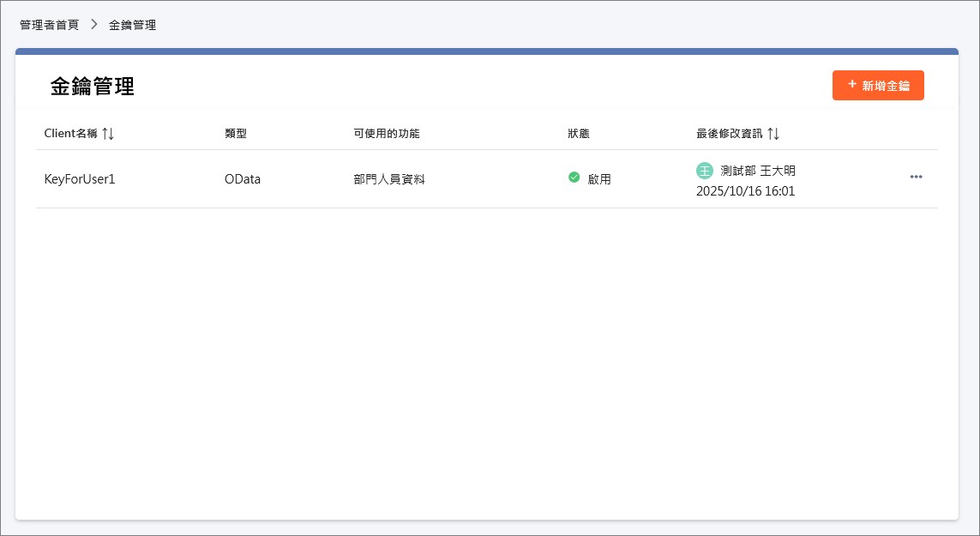Click the 啟用 status text
This screenshot has width=980, height=536.
(599, 179)
